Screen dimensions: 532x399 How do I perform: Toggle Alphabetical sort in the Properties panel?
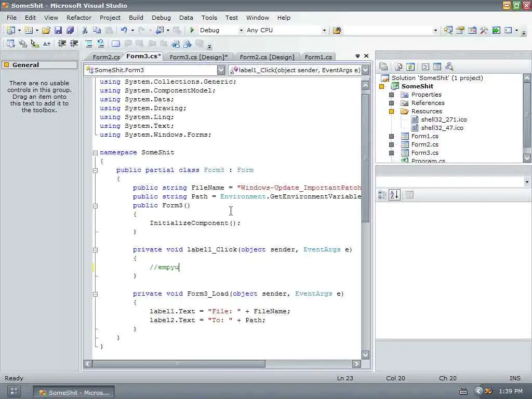pyautogui.click(x=394, y=195)
